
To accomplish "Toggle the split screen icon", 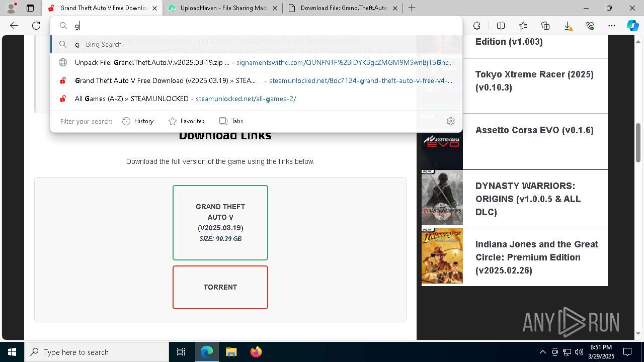I will tap(501, 26).
